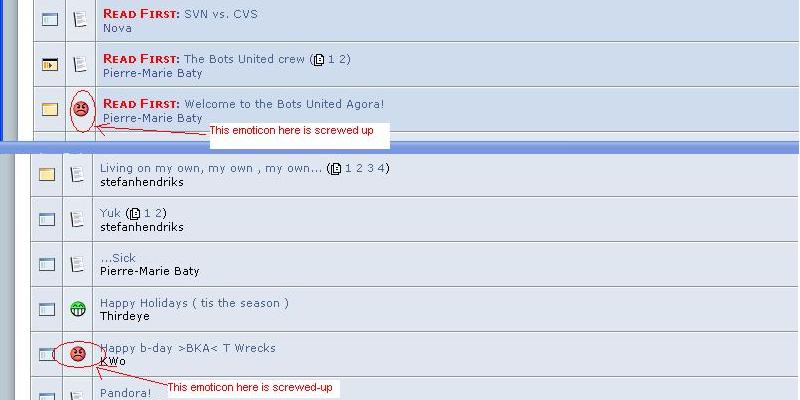Viewport: 800px width, 400px height.
Task: Click green grin emoticon beside Happy Holidays
Action: (x=78, y=309)
